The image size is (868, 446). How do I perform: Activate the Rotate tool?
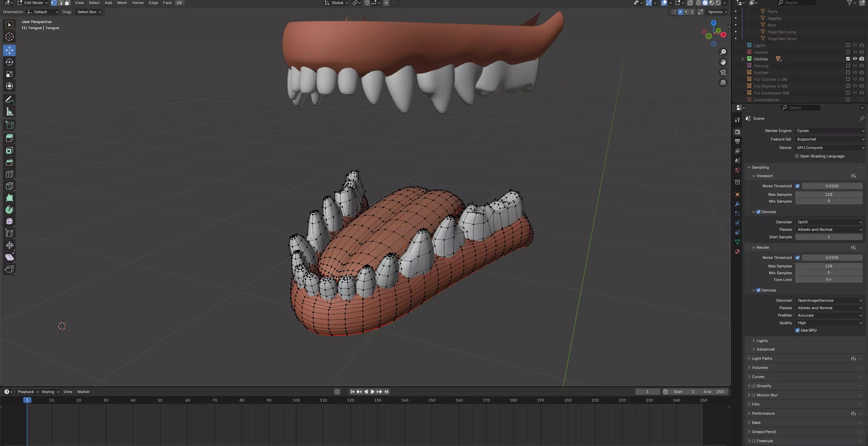coord(9,62)
